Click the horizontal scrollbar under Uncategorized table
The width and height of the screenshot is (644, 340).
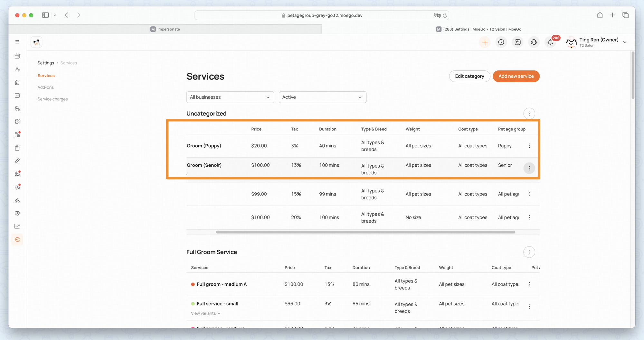pos(365,232)
